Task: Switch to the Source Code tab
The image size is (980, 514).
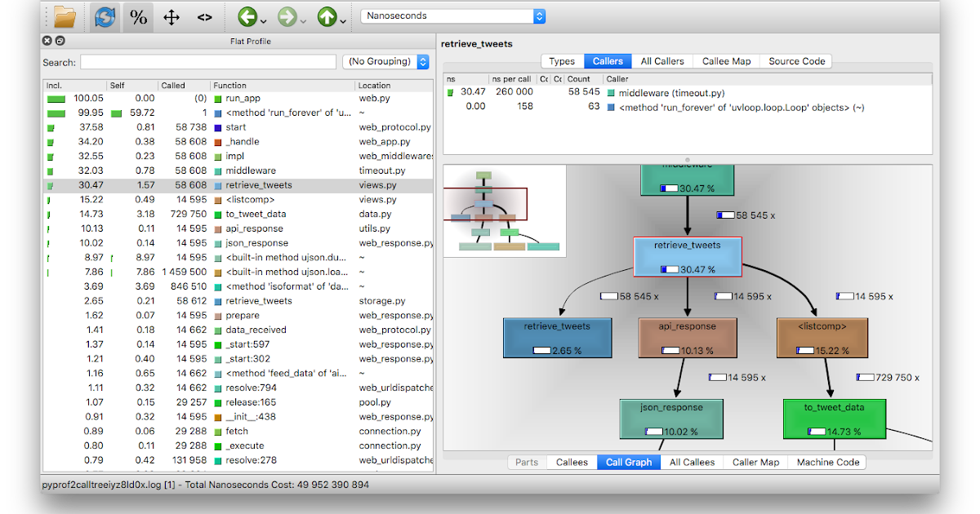Action: coord(796,61)
